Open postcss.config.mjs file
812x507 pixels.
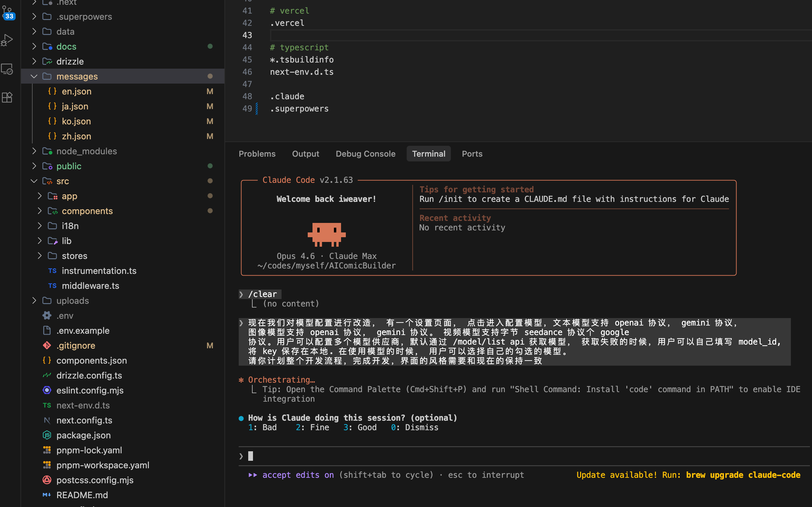point(95,480)
